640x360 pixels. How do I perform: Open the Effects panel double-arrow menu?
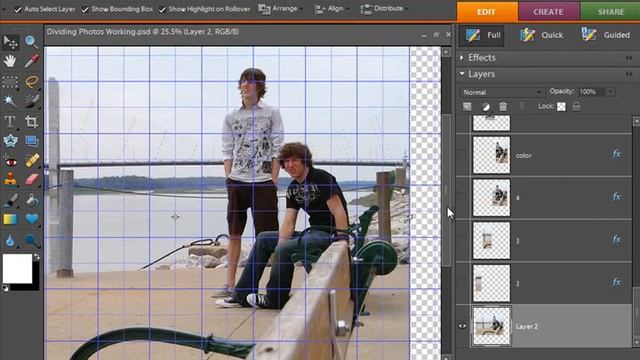(629, 58)
